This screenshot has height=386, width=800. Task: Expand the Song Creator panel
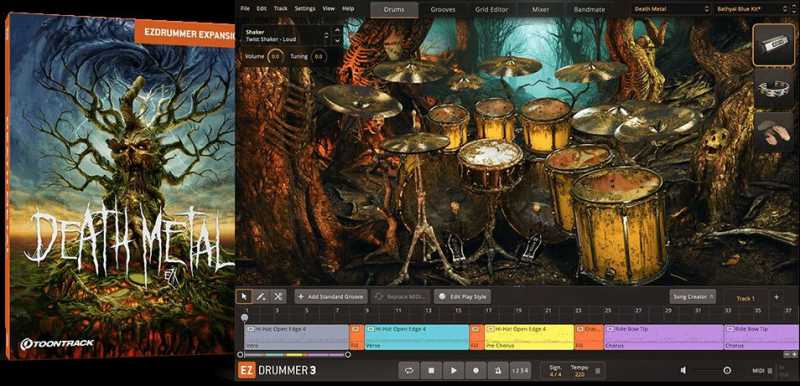tap(692, 296)
